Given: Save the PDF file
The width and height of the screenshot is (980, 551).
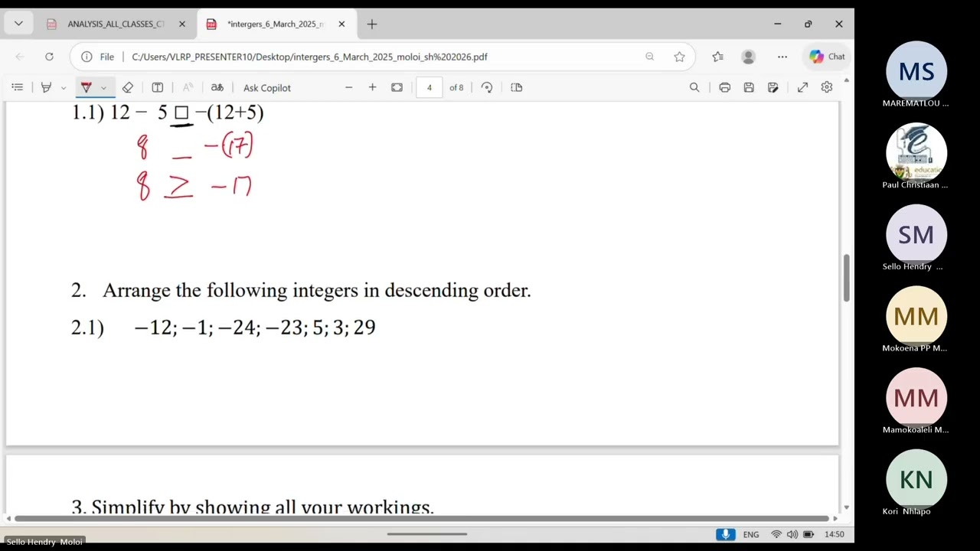Looking at the screenshot, I should click(749, 87).
